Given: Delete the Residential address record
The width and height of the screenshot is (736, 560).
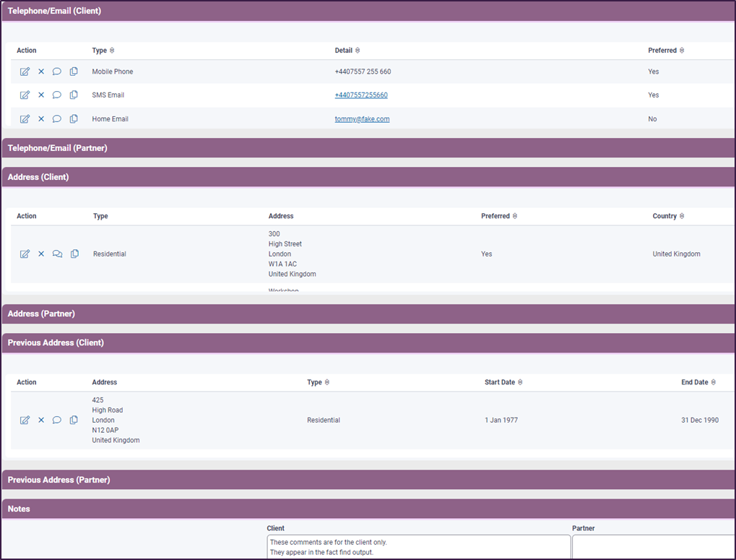Looking at the screenshot, I should [40, 254].
